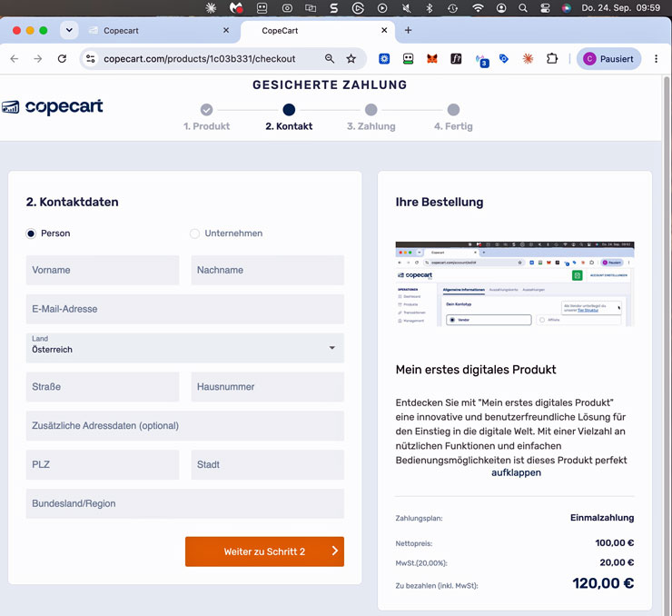
Task: Open the Chrome three-dot menu
Action: pos(656,59)
